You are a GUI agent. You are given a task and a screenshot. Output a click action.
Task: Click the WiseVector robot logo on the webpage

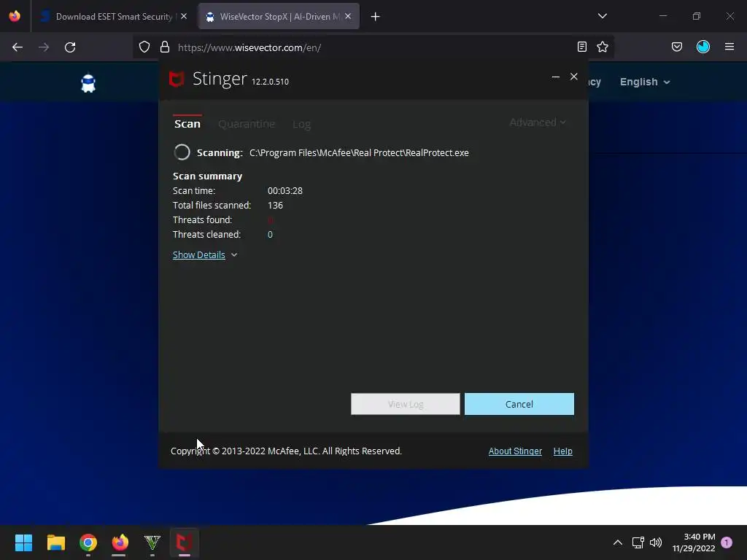[x=88, y=82]
